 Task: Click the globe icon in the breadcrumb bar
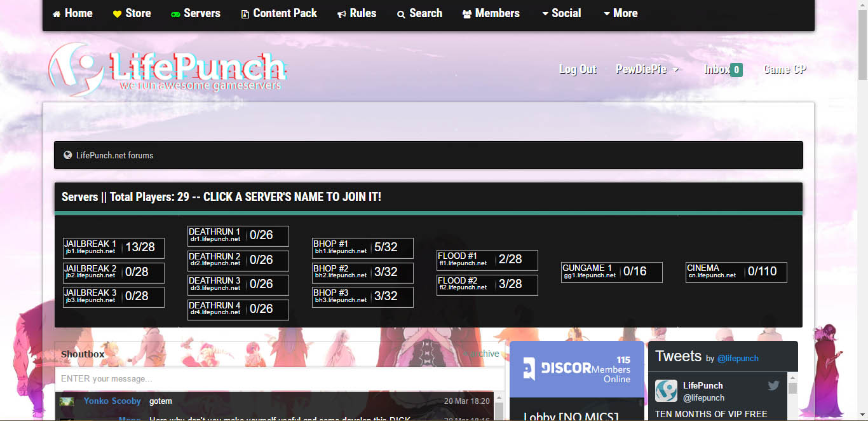68,155
